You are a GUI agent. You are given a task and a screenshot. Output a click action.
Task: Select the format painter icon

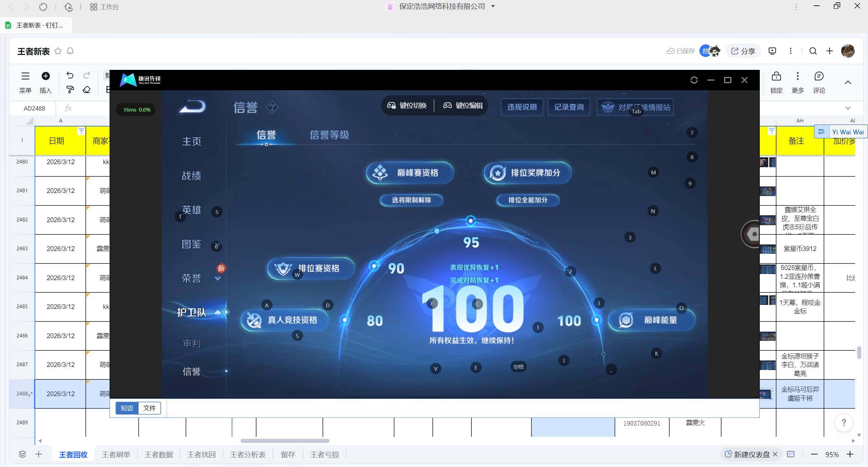tap(70, 90)
